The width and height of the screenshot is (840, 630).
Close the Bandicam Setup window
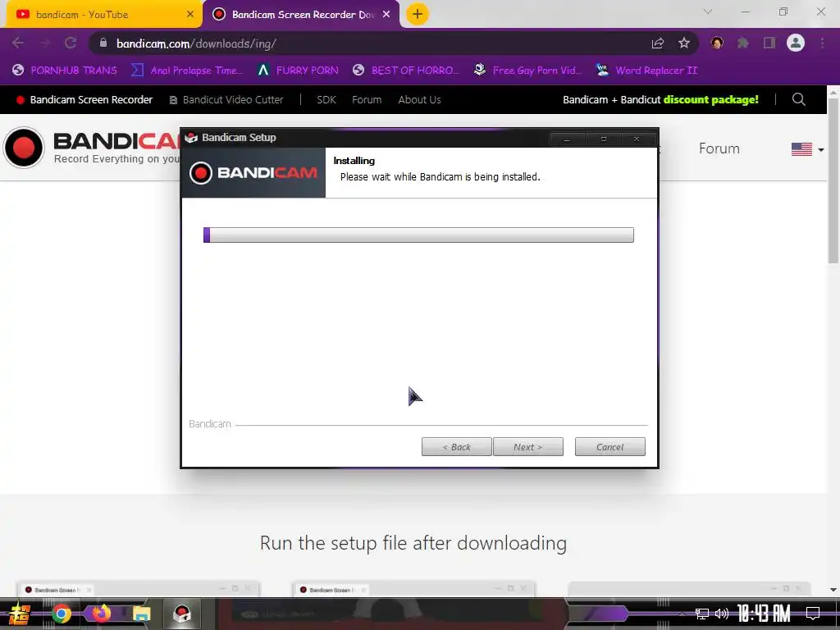tap(637, 139)
